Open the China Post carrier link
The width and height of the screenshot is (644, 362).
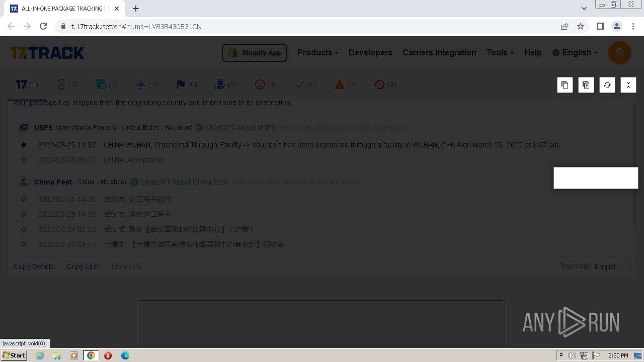(53, 182)
